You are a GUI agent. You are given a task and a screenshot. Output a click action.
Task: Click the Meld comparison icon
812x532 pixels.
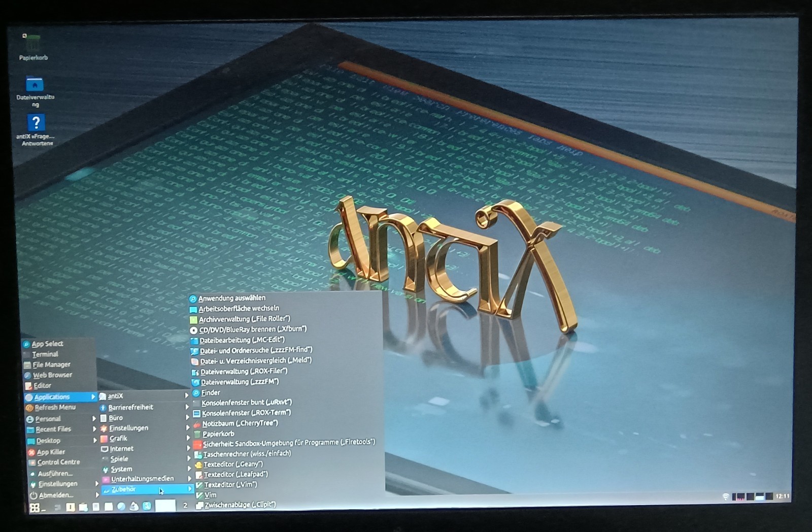point(194,361)
